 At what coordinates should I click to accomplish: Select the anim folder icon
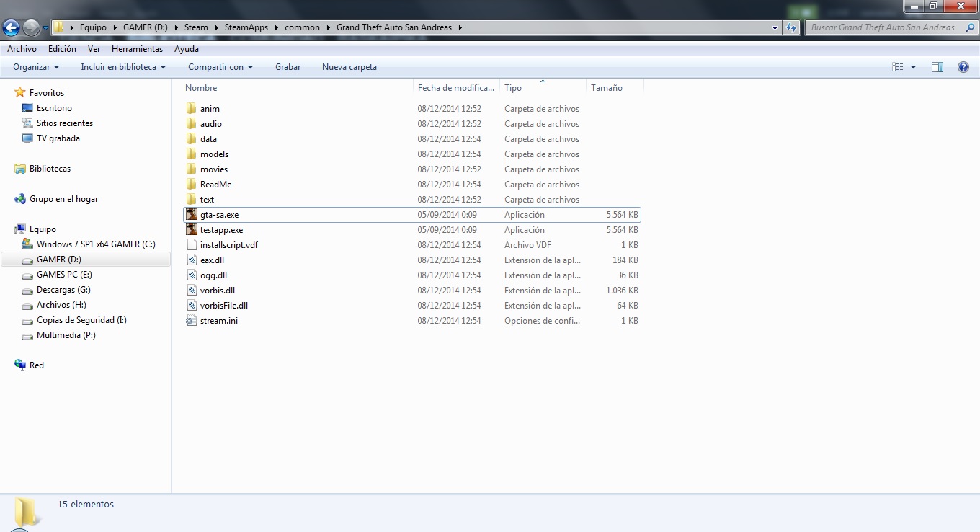(191, 109)
